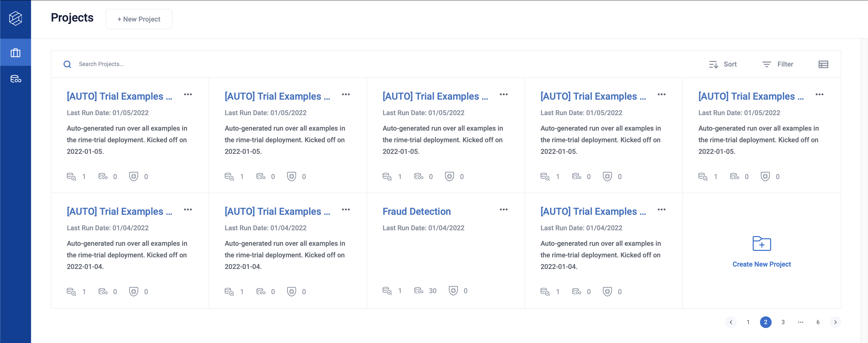
Task: Go to the previous page arrow
Action: [x=730, y=322]
